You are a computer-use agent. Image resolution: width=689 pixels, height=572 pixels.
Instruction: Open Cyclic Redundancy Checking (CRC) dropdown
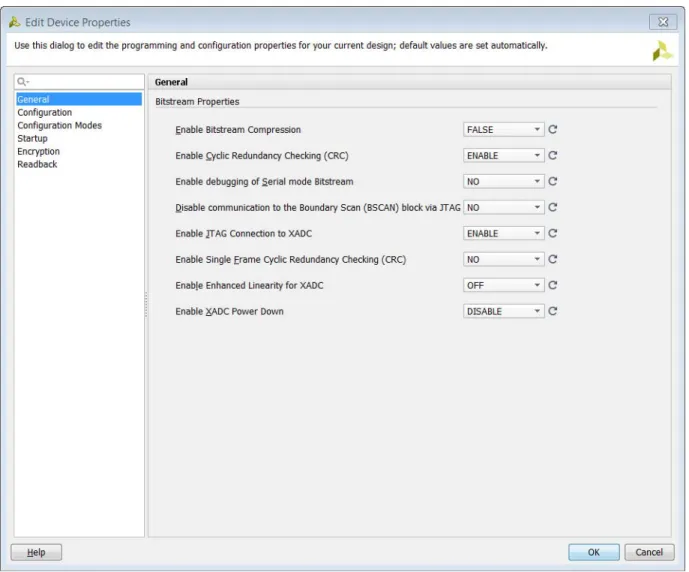click(x=504, y=156)
